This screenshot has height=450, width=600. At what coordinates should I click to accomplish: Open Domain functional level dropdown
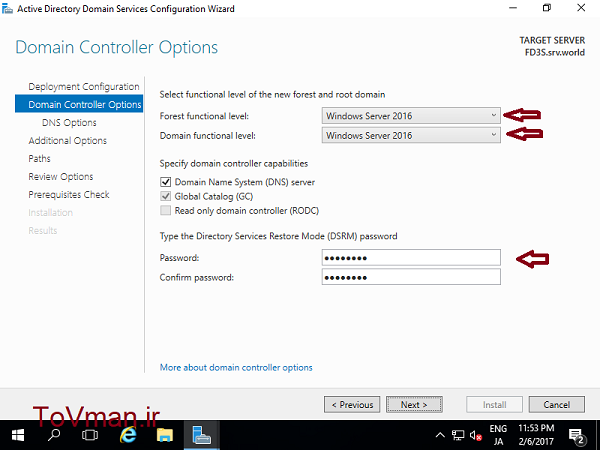pos(411,135)
